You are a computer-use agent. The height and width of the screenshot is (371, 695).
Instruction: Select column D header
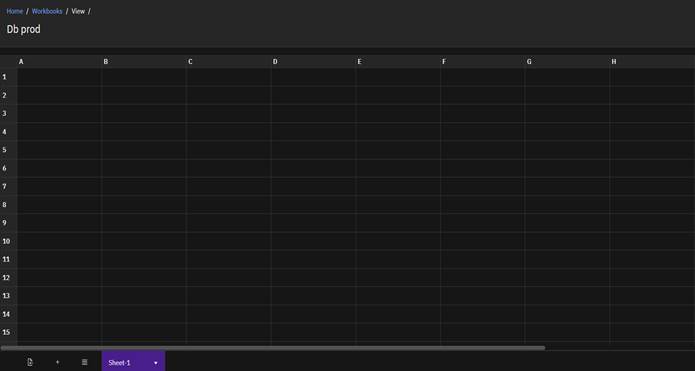click(313, 62)
